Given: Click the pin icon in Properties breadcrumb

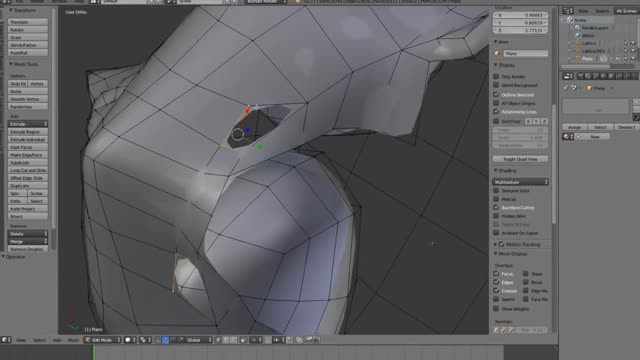Looking at the screenshot, I should point(566,88).
